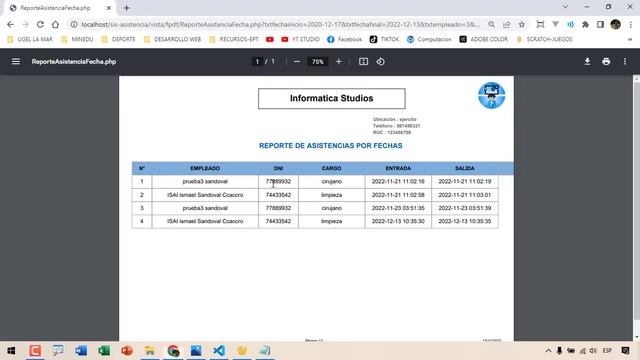Open the Computacion bookmark

(x=429, y=39)
